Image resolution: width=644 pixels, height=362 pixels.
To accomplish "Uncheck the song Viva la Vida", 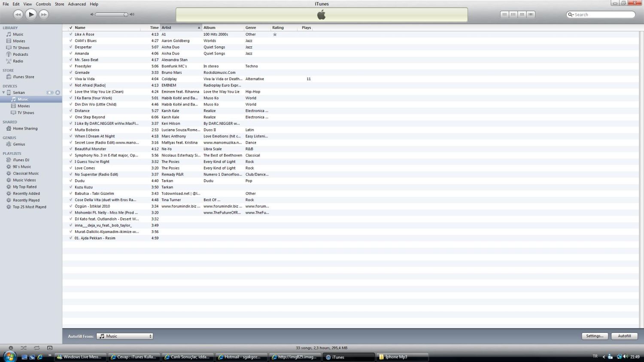I will [x=71, y=79].
